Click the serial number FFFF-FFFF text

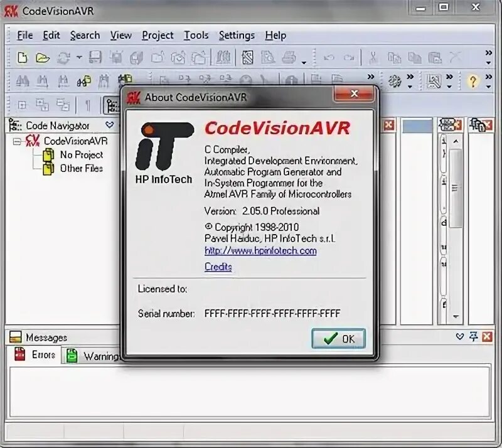(x=272, y=314)
